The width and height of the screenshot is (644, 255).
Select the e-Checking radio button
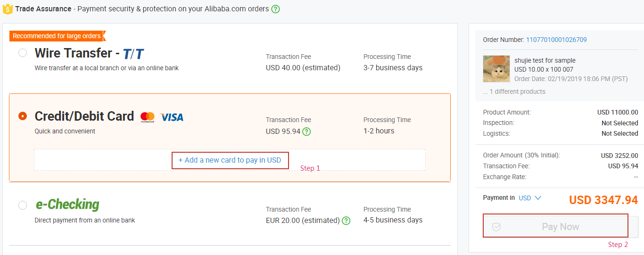coord(23,205)
